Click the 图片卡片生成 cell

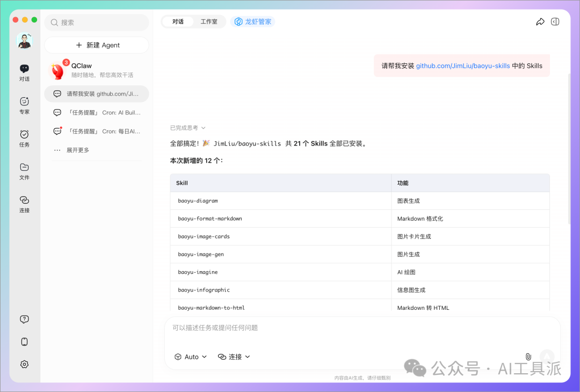point(470,236)
